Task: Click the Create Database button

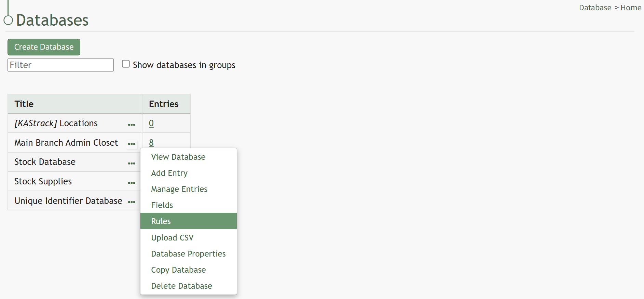Action: [44, 47]
